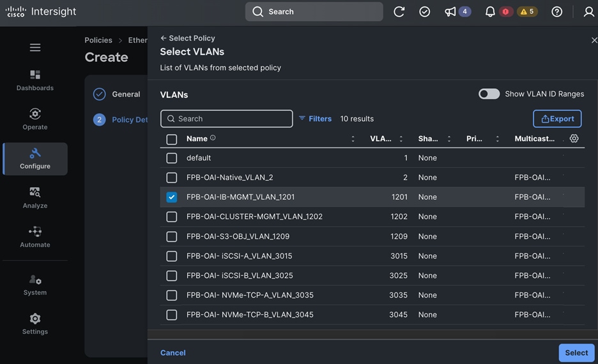Check the NVMe-TCP-B_VLAN_3045 checkbox
This screenshot has height=364, width=598.
172,315
